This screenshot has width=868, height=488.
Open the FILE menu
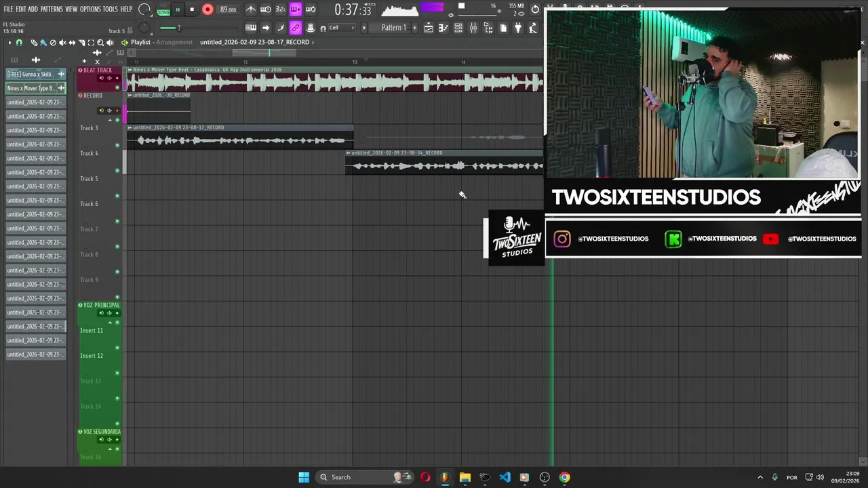click(x=8, y=9)
